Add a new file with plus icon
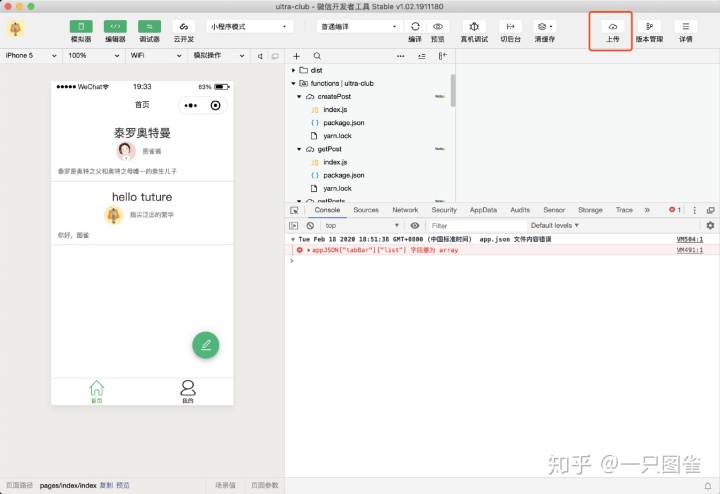Viewport: 720px width, 494px height. point(296,56)
